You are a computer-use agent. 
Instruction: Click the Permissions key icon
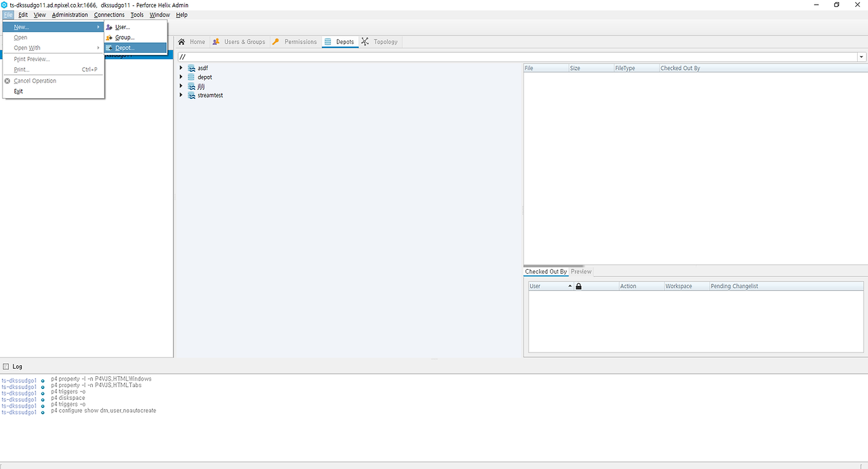pos(276,42)
